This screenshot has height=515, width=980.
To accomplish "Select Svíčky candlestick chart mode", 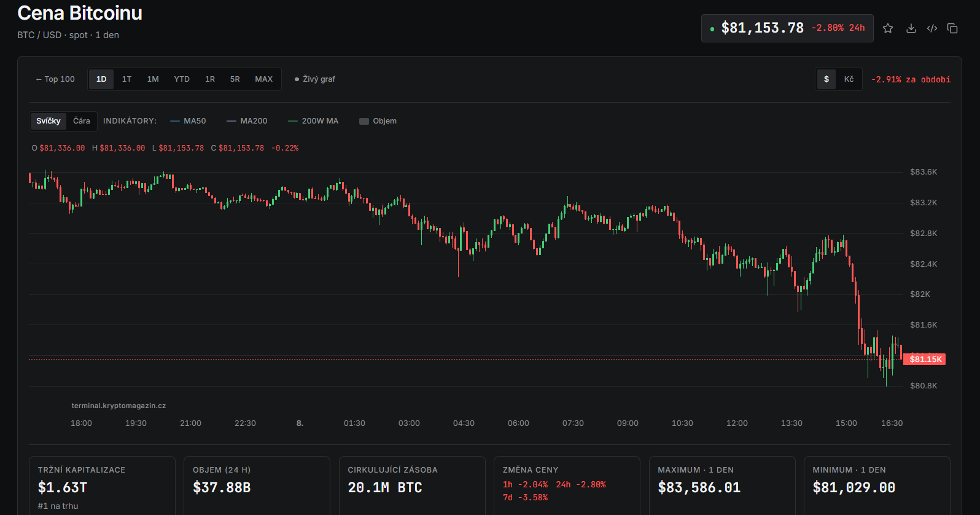I will click(49, 121).
